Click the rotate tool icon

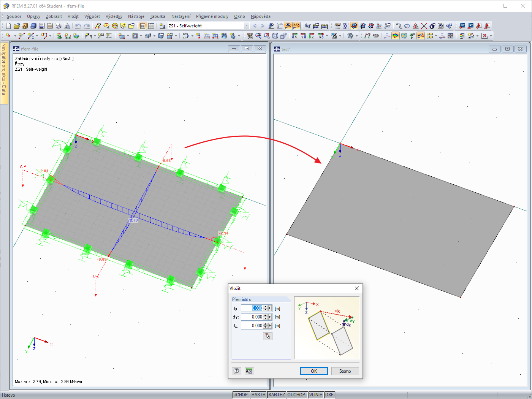pyautogui.click(x=407, y=26)
